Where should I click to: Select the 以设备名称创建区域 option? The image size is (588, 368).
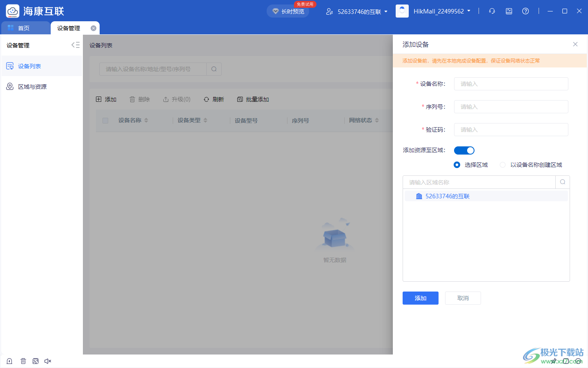503,165
